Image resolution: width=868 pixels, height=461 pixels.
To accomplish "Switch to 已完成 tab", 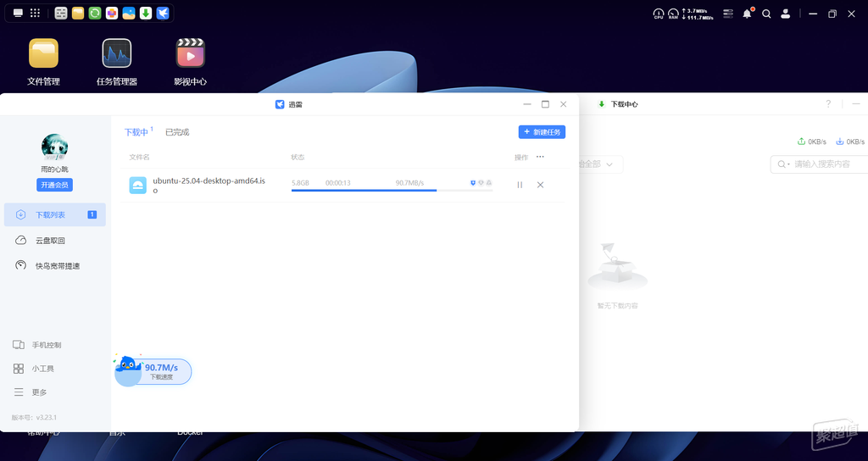I will pyautogui.click(x=177, y=132).
